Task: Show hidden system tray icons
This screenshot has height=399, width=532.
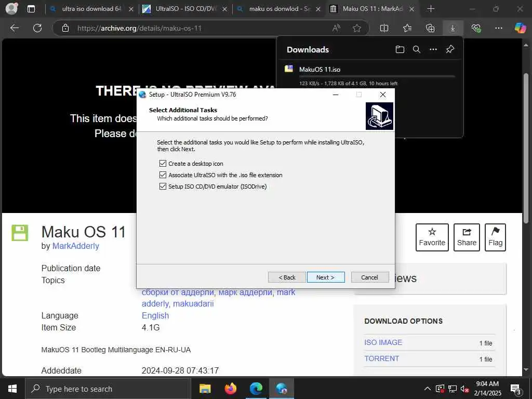Action: tap(428, 389)
